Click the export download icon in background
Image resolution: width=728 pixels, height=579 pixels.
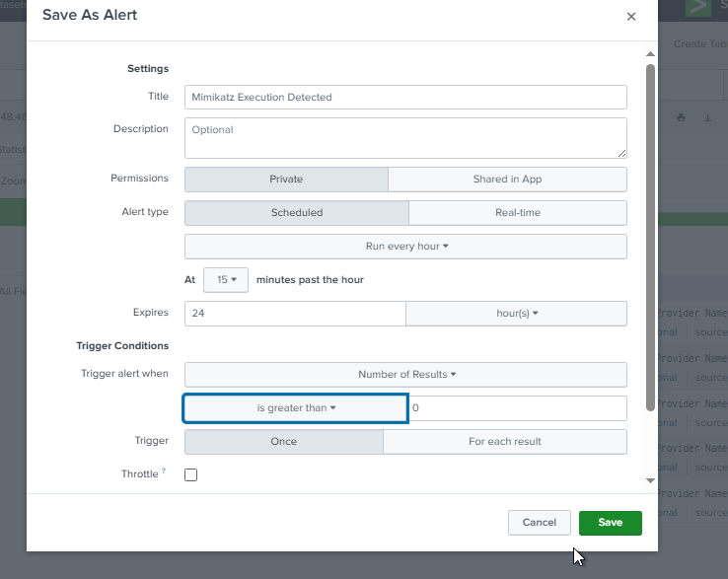coord(707,117)
